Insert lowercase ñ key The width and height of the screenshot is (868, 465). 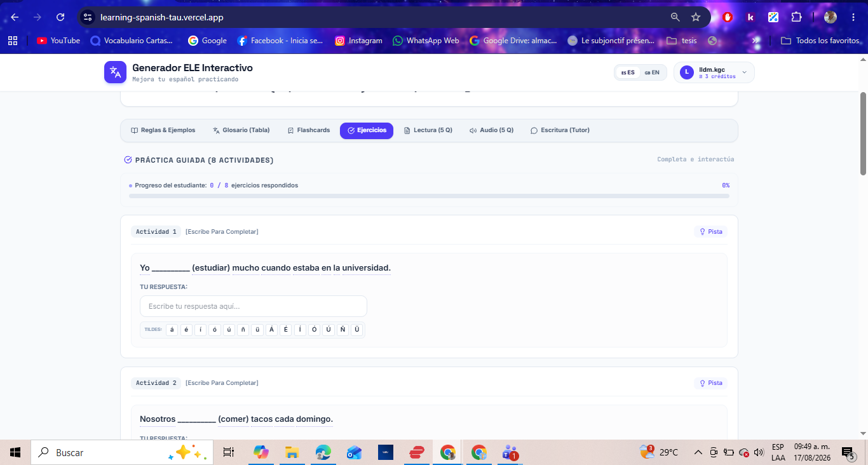click(243, 330)
